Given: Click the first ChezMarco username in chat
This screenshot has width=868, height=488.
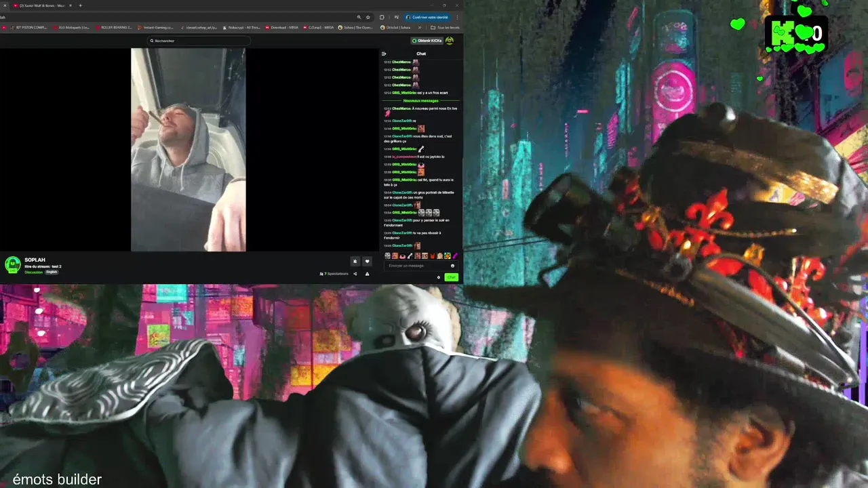Looking at the screenshot, I should pos(401,62).
